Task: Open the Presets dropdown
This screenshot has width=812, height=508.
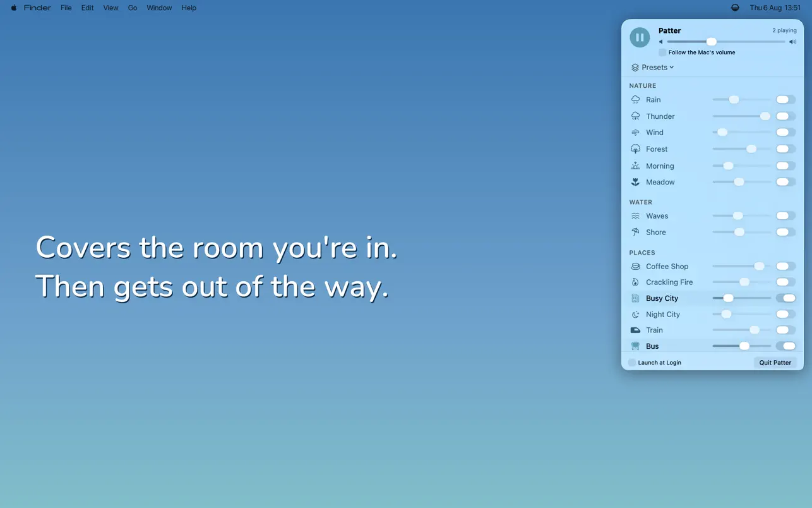Action: click(x=652, y=68)
